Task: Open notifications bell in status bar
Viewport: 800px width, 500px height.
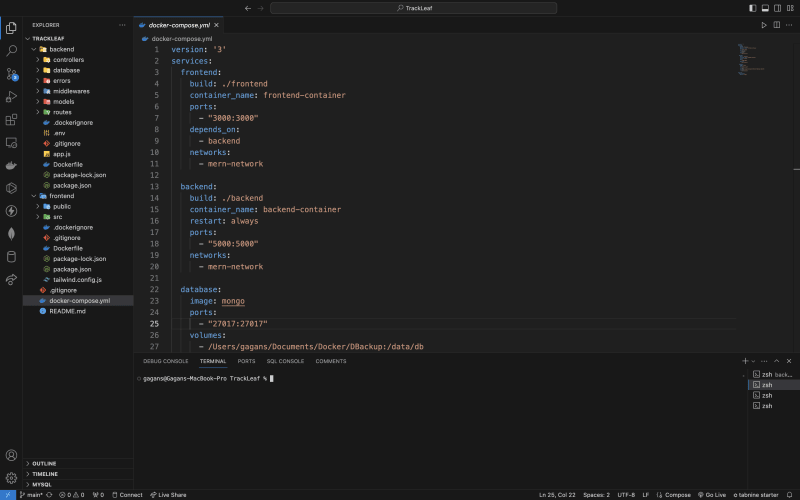Action: tap(789, 495)
